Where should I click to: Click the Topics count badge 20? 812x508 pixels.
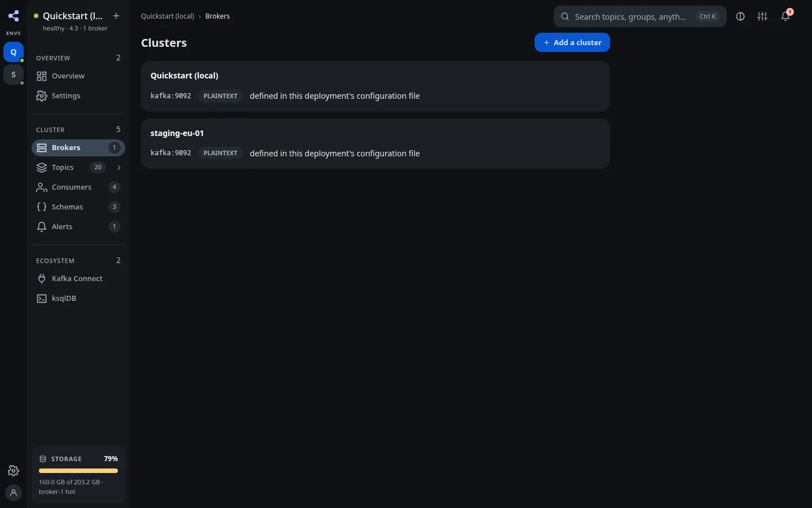pos(98,168)
